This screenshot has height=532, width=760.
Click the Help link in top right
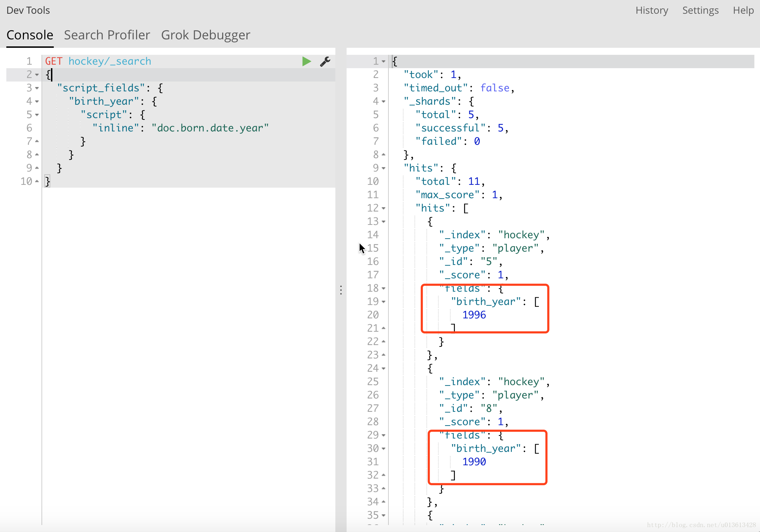(740, 11)
